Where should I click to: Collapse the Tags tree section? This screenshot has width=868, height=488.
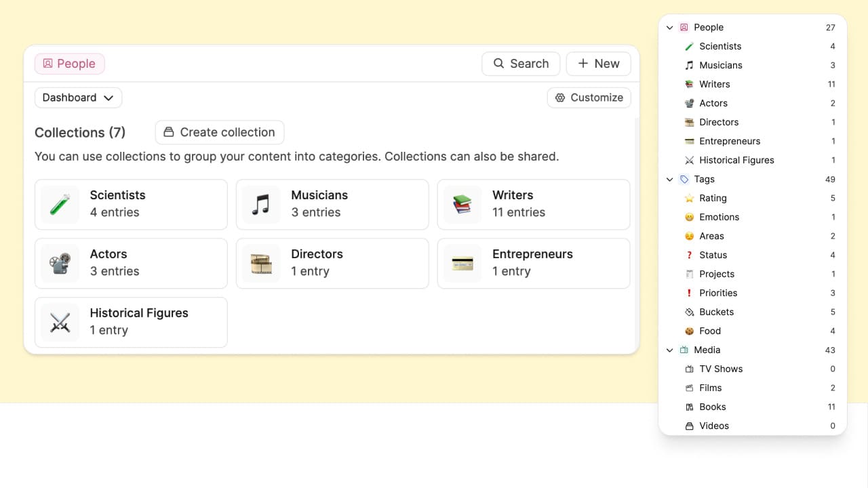[670, 180]
